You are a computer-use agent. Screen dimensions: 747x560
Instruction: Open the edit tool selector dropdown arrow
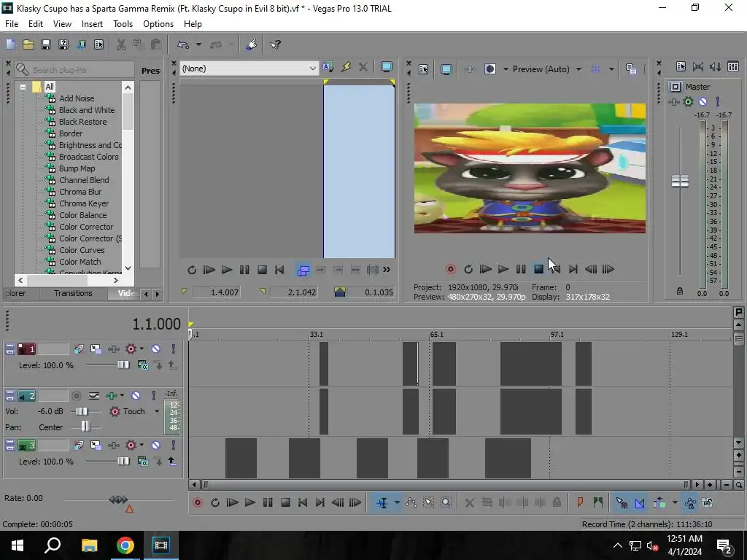coord(397,503)
